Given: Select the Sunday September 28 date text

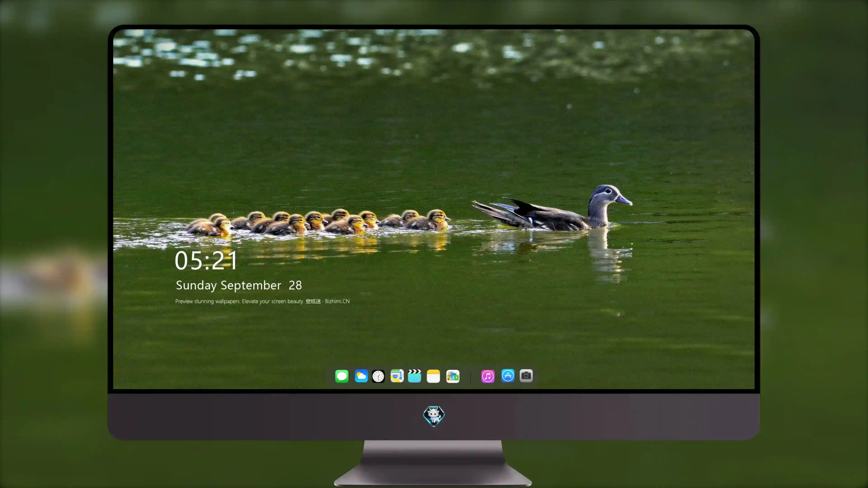Looking at the screenshot, I should point(238,285).
